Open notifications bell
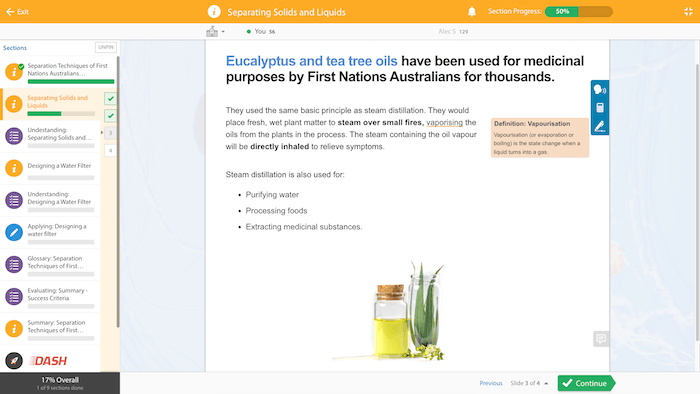Screen dimensions: 700x394 pyautogui.click(x=472, y=12)
